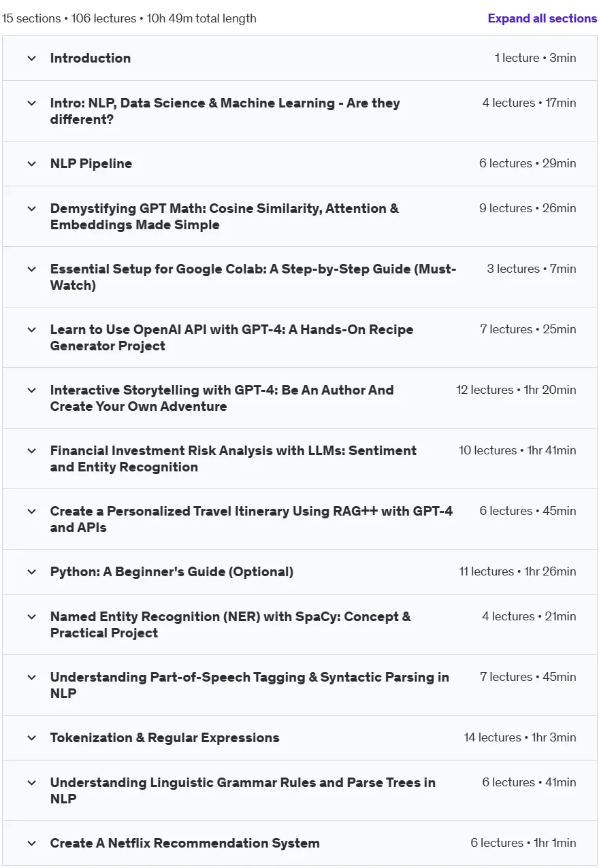Expand Python: A Beginner's Guide chevron

31,572
